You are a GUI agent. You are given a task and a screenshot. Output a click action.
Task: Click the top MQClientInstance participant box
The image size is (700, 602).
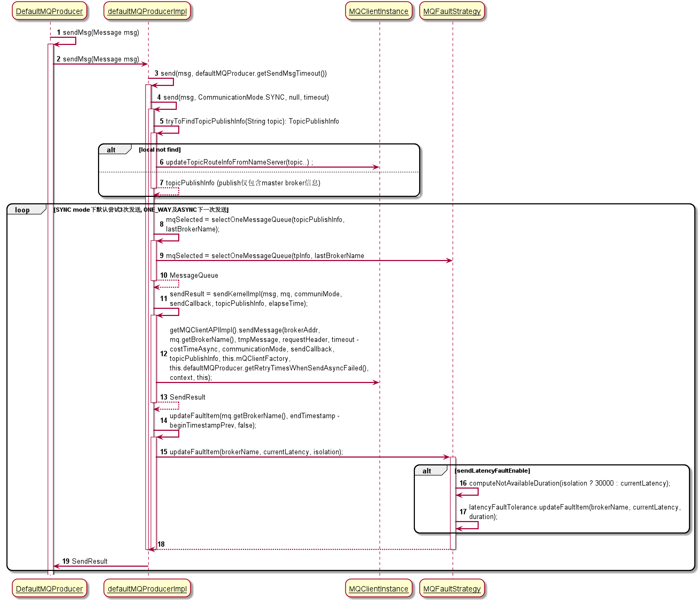[379, 11]
